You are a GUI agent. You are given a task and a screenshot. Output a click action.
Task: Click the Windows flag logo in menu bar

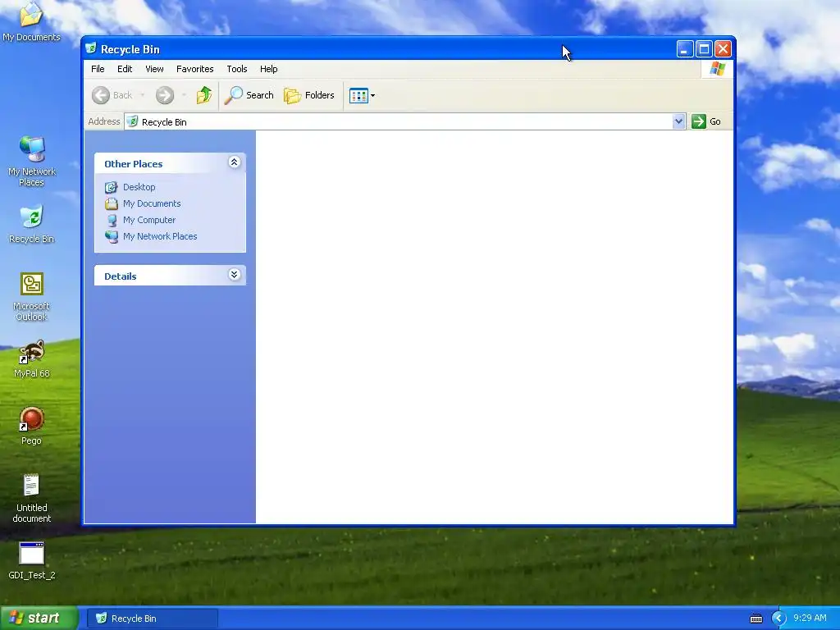(717, 69)
